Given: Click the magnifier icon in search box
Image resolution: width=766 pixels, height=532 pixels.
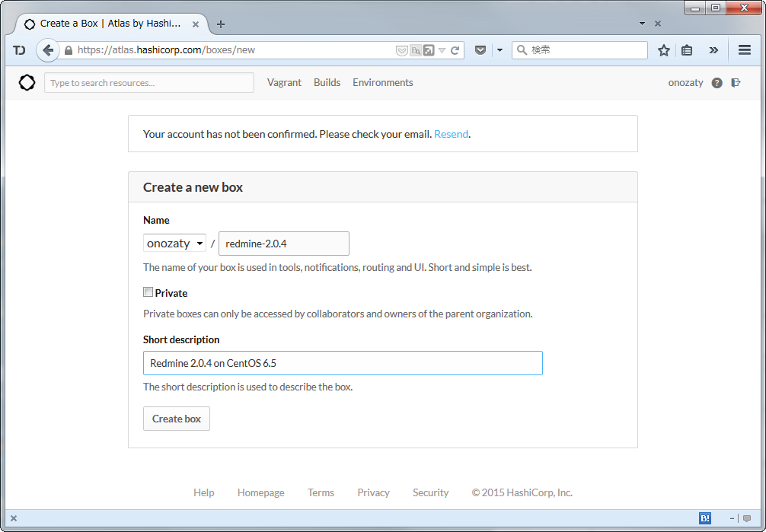Looking at the screenshot, I should 522,49.
